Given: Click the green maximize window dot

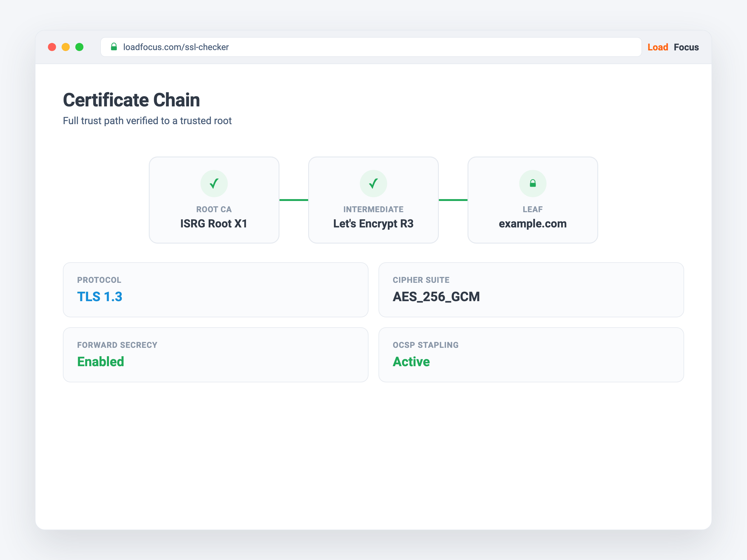Looking at the screenshot, I should click(x=79, y=47).
